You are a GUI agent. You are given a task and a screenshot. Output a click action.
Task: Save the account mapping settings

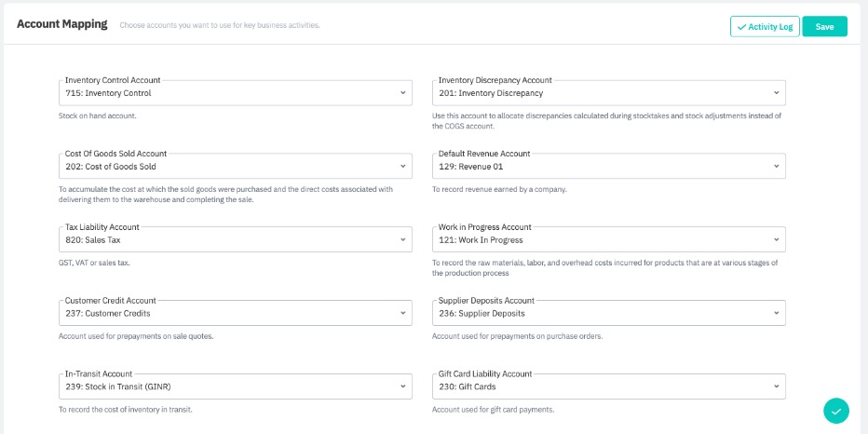pyautogui.click(x=824, y=27)
